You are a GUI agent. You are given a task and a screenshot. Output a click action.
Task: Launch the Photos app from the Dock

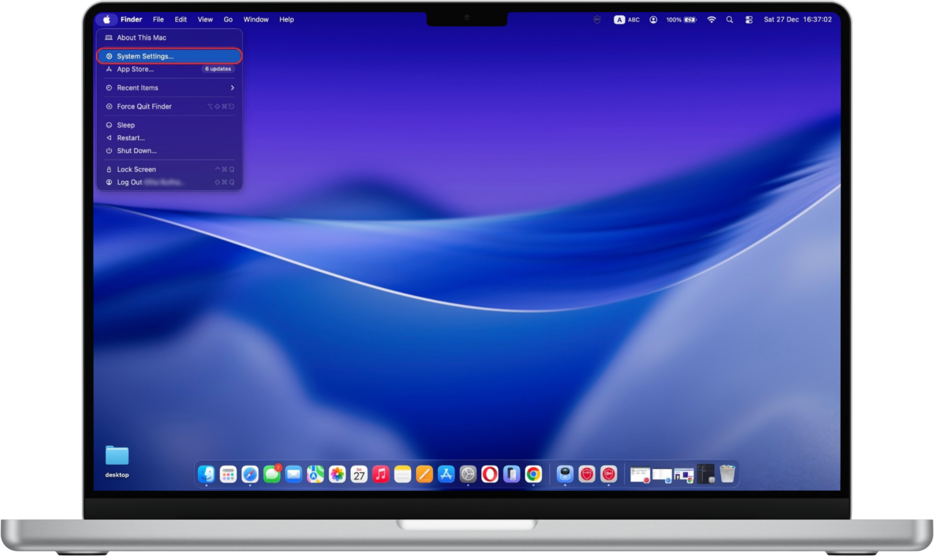[337, 475]
